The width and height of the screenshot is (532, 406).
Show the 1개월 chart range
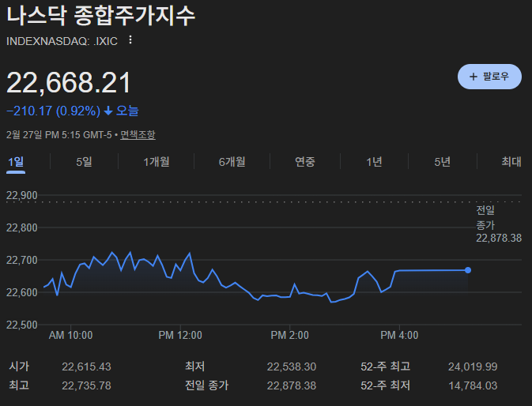pyautogui.click(x=157, y=162)
